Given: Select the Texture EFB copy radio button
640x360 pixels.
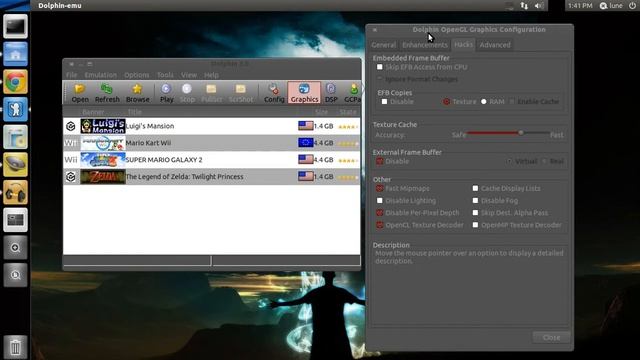Looking at the screenshot, I should pyautogui.click(x=447, y=102).
